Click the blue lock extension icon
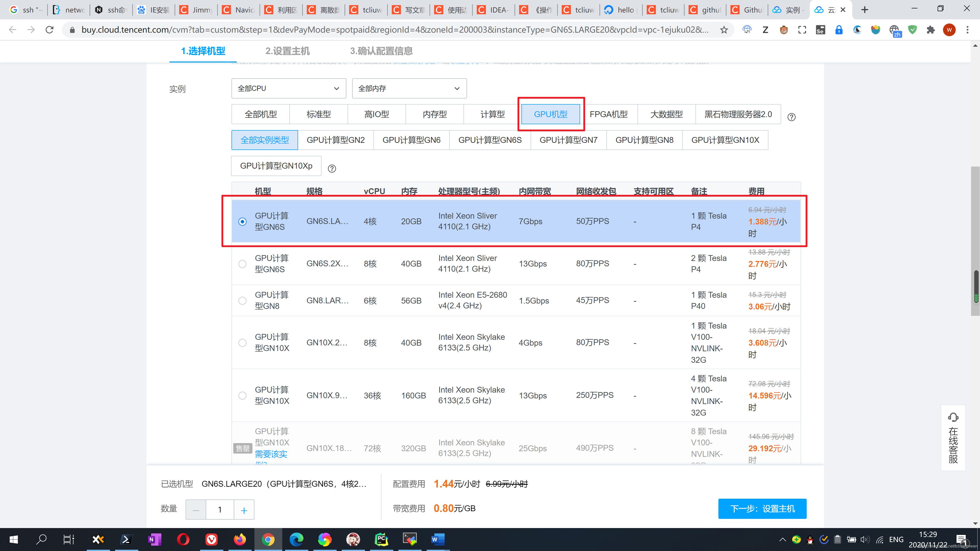This screenshot has width=980, height=551. pos(839,30)
